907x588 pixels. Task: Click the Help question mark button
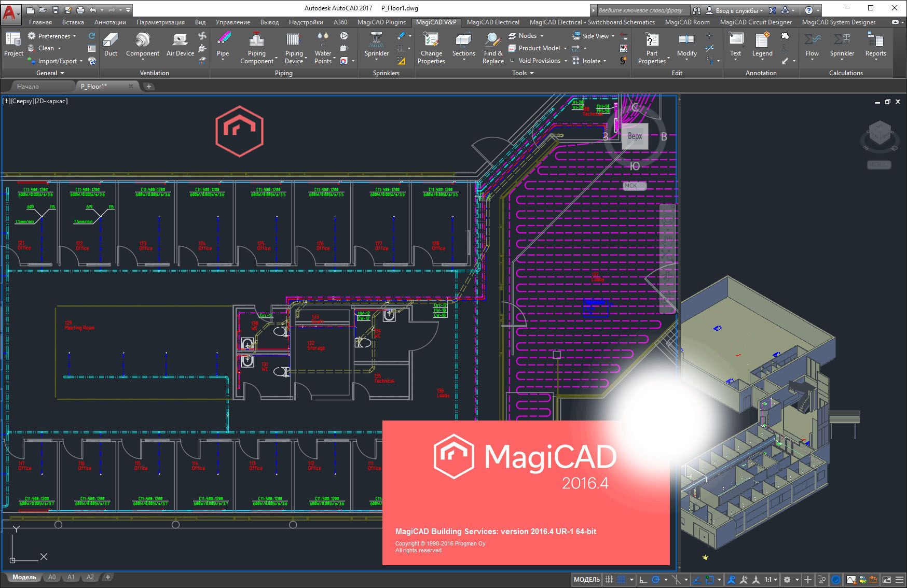[x=809, y=10]
